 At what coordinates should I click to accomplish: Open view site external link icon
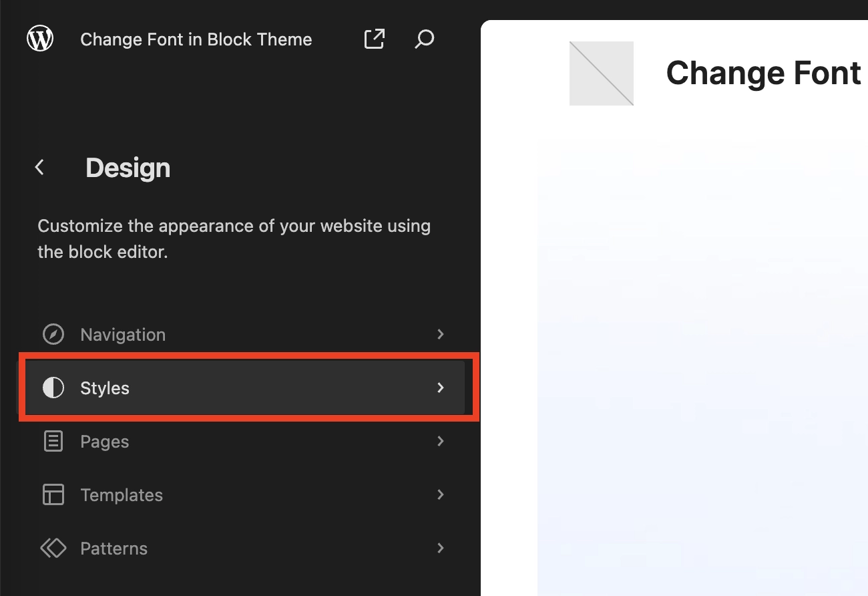click(x=375, y=39)
